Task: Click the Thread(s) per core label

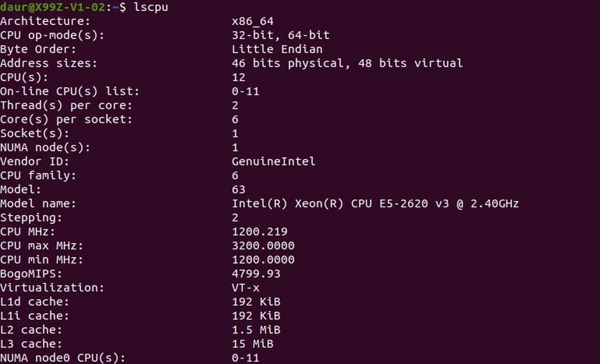Action: tap(66, 105)
